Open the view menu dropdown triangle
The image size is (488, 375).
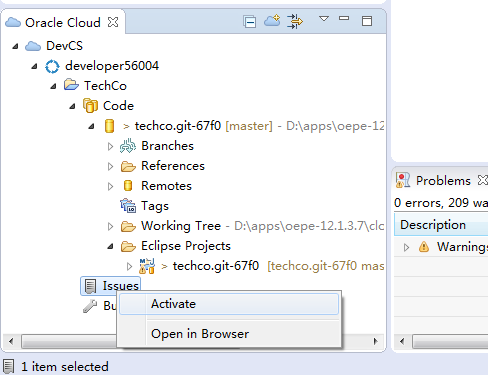pos(324,19)
